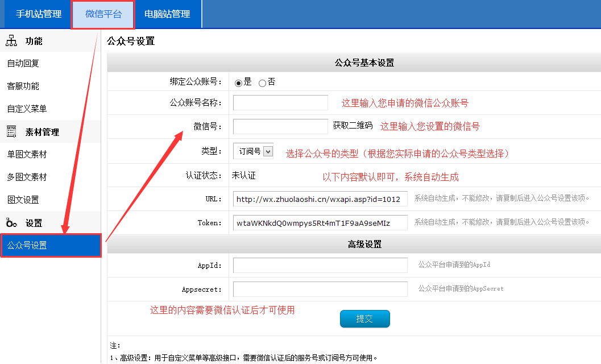Screen dimensions: 601x364
Task: Open 自动回复 in the sidebar
Action: coord(23,64)
